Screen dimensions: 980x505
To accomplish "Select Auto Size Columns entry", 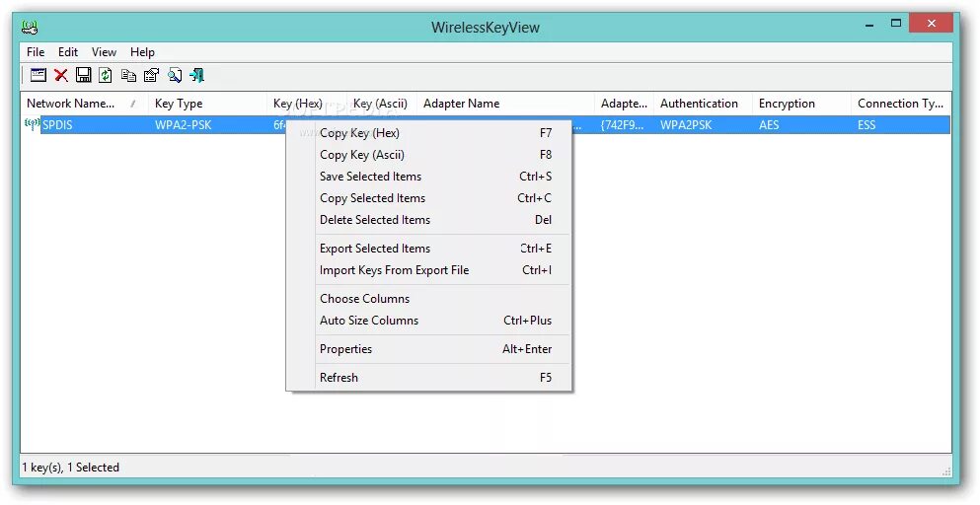I will pos(428,321).
